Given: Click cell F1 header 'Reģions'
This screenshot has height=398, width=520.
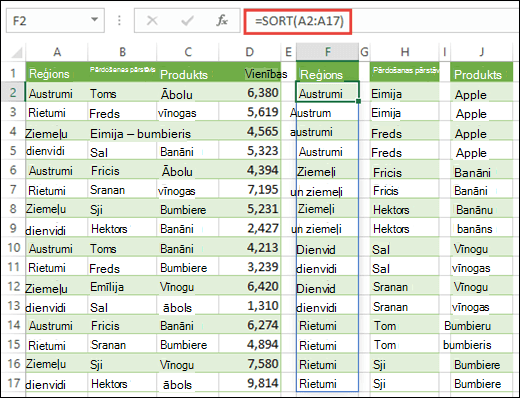Looking at the screenshot, I should pos(327,72).
